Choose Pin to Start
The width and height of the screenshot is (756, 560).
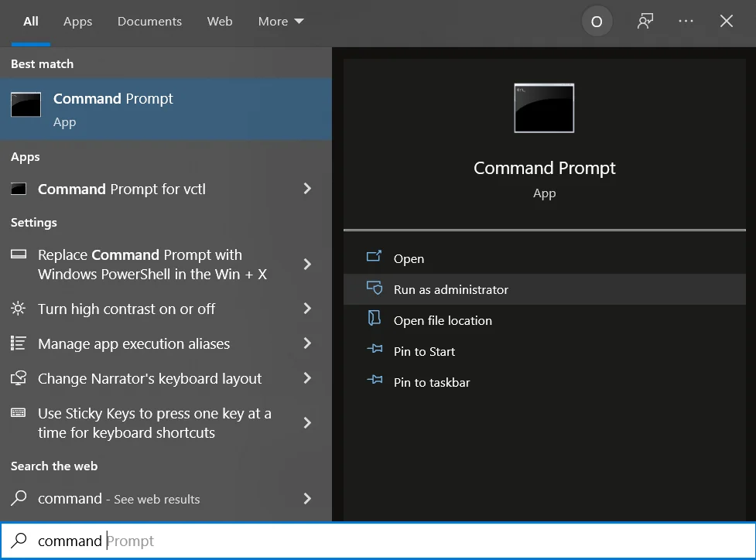pyautogui.click(x=544, y=351)
